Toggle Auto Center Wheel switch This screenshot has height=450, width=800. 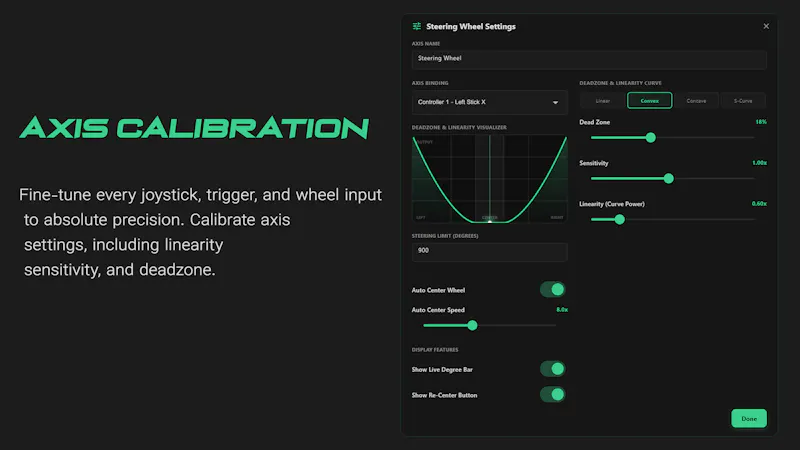(553, 289)
